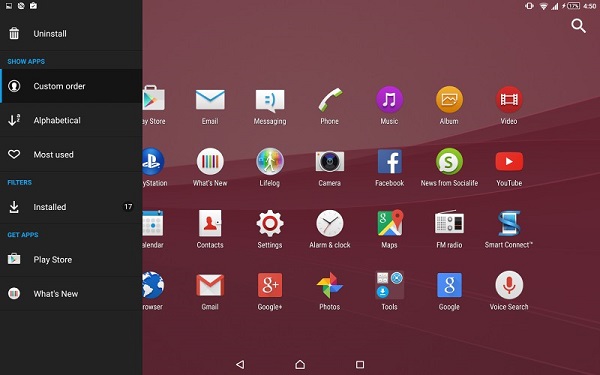Image resolution: width=600 pixels, height=375 pixels.
Task: Sort apps with Alphabetical option
Action: (x=71, y=120)
